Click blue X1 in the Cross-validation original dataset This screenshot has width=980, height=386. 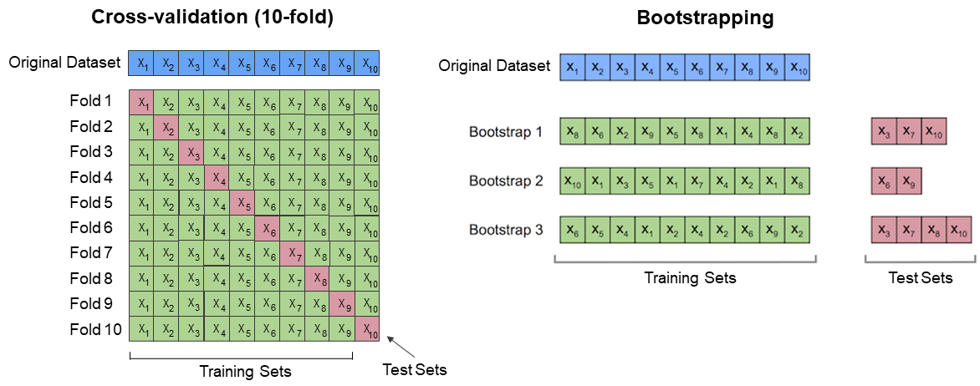pyautogui.click(x=141, y=63)
